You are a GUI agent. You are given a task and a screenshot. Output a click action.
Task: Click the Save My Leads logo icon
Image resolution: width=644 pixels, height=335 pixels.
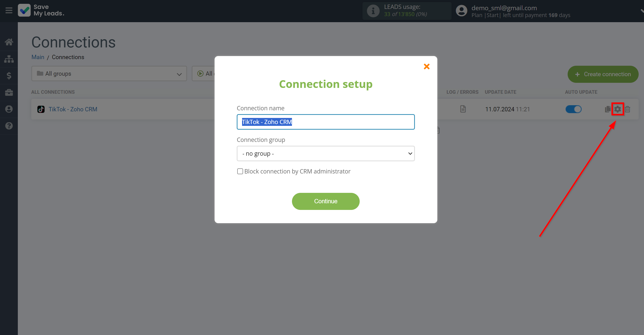pos(24,10)
